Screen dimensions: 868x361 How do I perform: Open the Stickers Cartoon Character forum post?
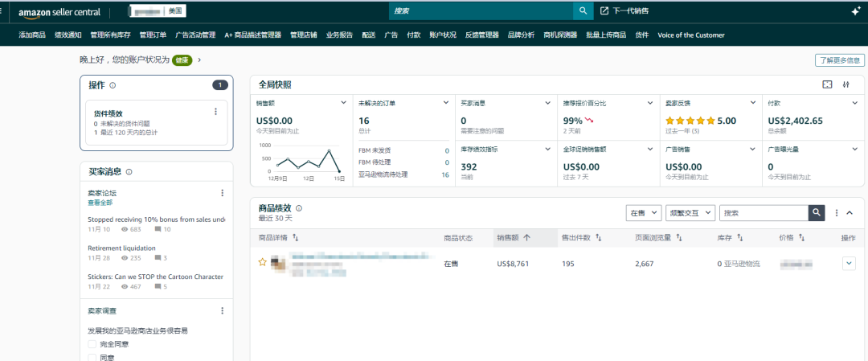click(x=156, y=277)
